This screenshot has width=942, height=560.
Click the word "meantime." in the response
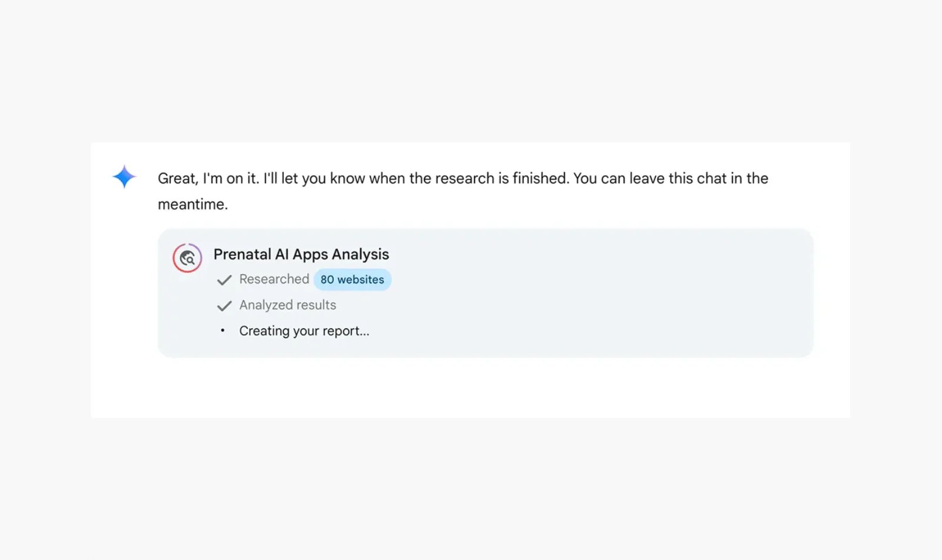[193, 204]
